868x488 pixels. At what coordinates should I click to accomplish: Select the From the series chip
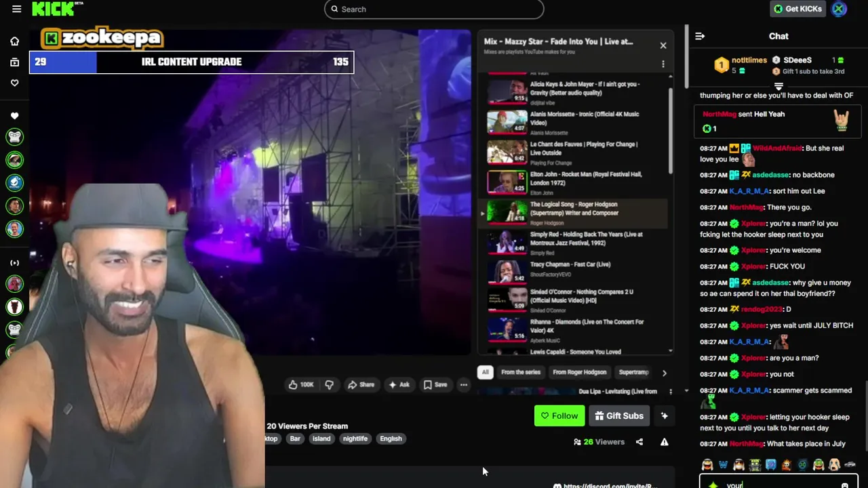tap(521, 372)
